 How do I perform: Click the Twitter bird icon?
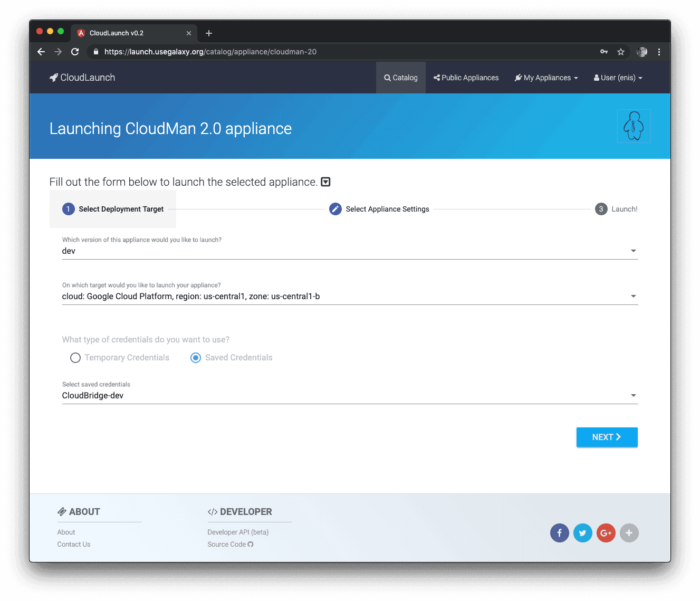click(x=582, y=533)
